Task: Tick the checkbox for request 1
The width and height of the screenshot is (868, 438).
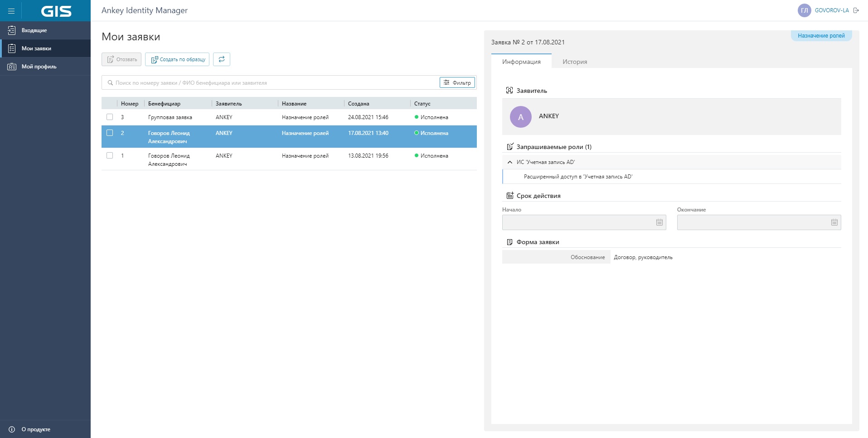Action: (x=110, y=155)
